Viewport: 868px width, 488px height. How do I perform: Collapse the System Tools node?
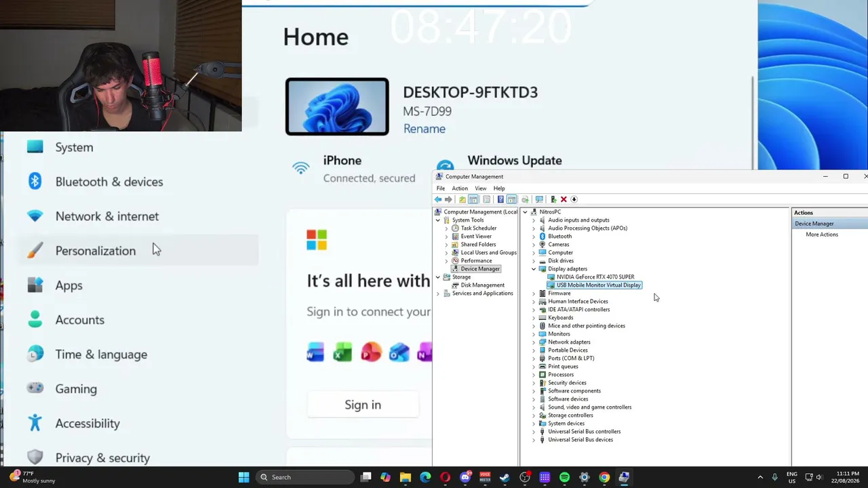tap(438, 220)
